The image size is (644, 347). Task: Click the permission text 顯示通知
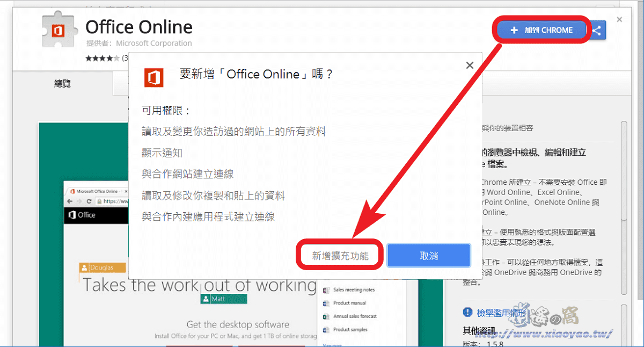click(162, 153)
